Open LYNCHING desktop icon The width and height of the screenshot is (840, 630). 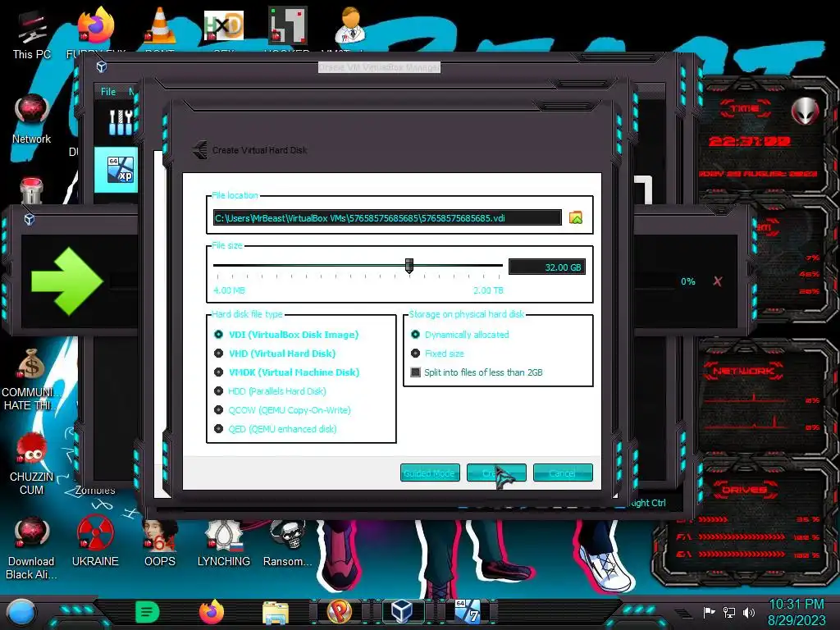tap(223, 541)
